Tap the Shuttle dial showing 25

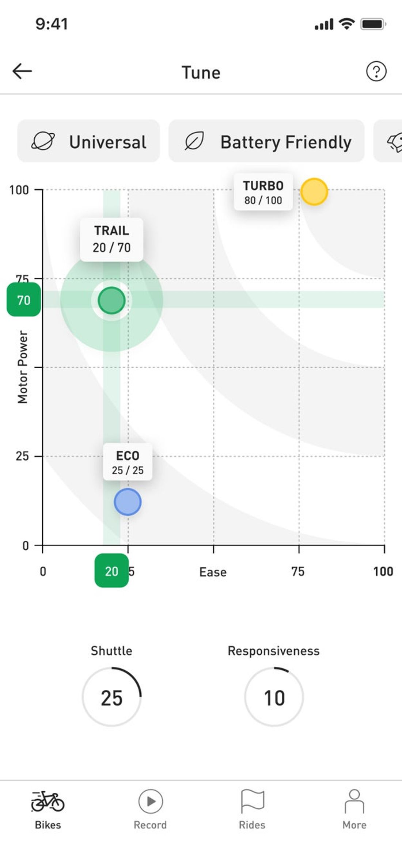[111, 697]
